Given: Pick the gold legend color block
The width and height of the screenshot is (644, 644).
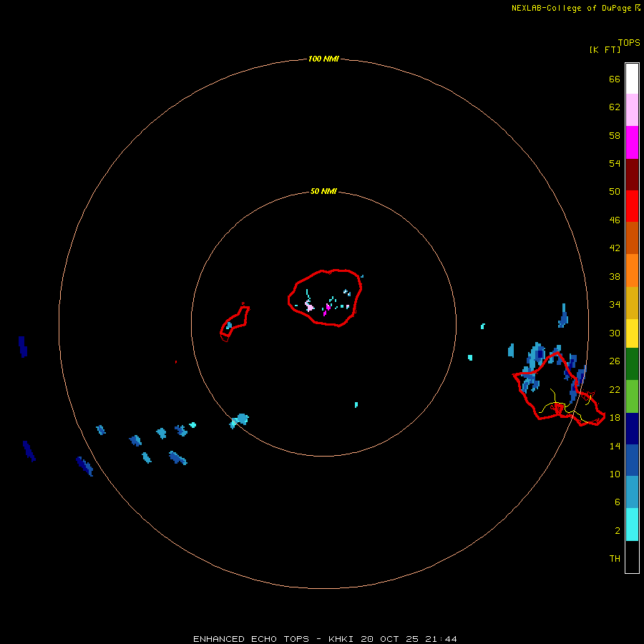Looking at the screenshot, I should coord(632,303).
